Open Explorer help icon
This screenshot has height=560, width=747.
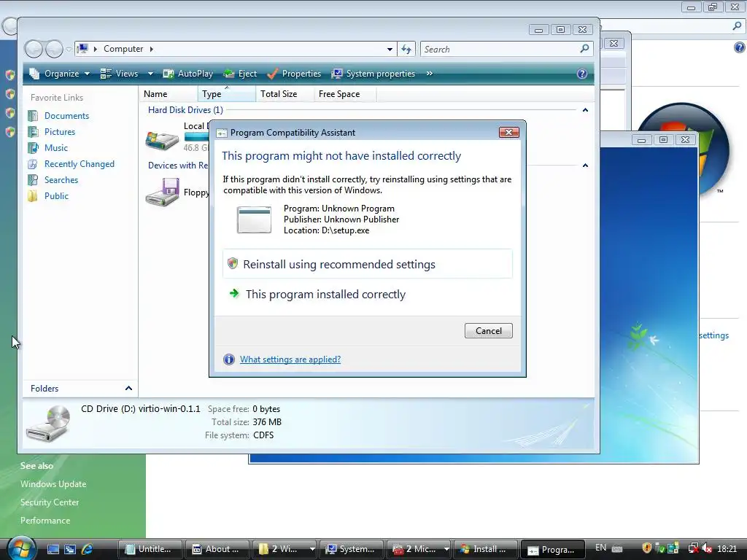(581, 74)
